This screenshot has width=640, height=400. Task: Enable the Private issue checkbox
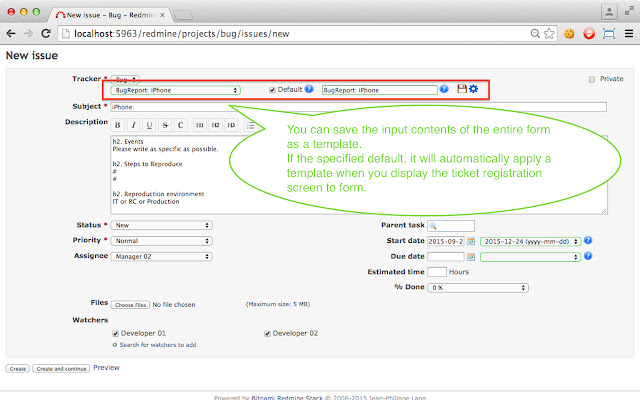pos(592,79)
